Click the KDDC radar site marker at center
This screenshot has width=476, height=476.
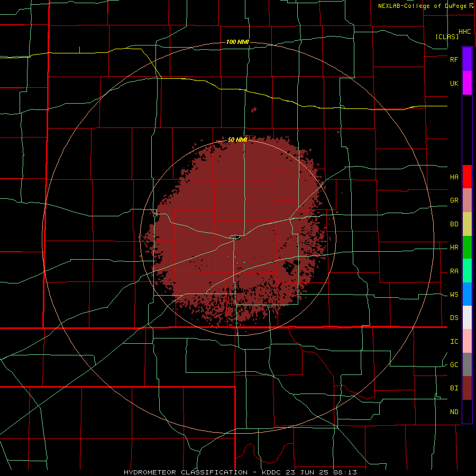pos(237,237)
